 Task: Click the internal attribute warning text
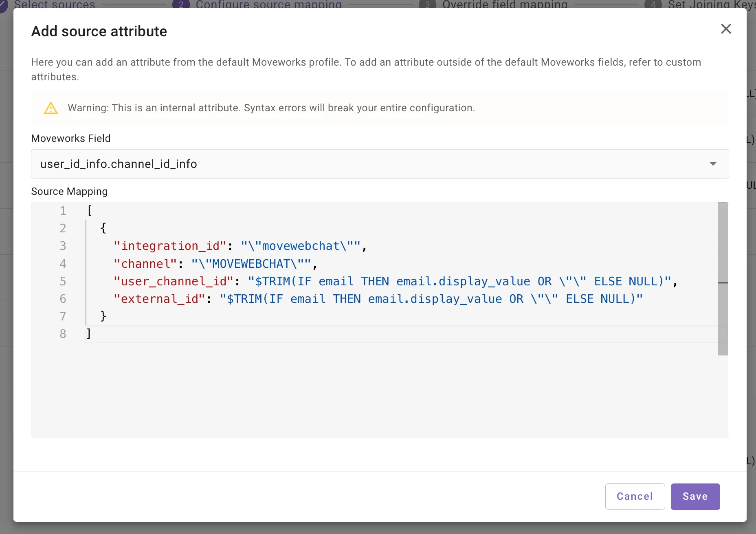click(x=271, y=108)
